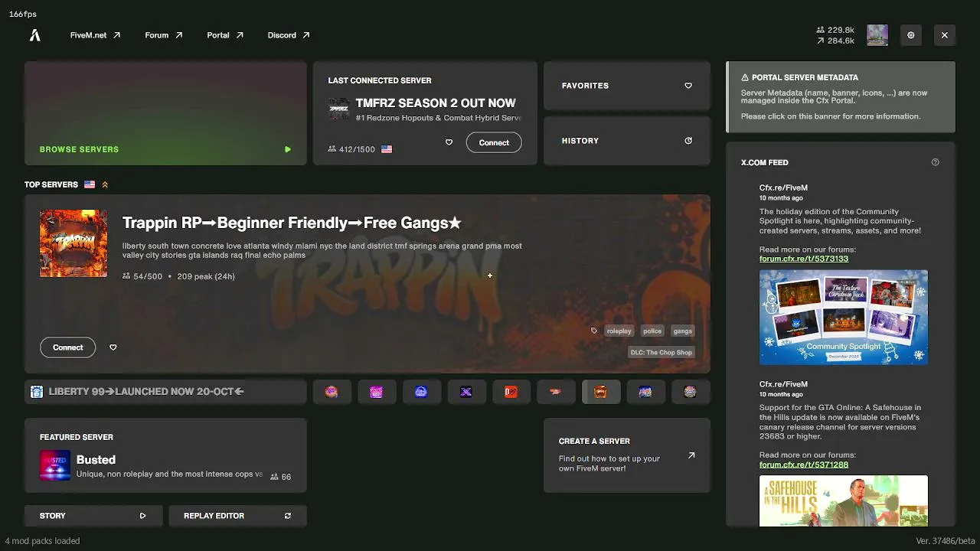Screen dimensions: 980x551
Task: Change Top Servers country flag
Action: pos(90,184)
